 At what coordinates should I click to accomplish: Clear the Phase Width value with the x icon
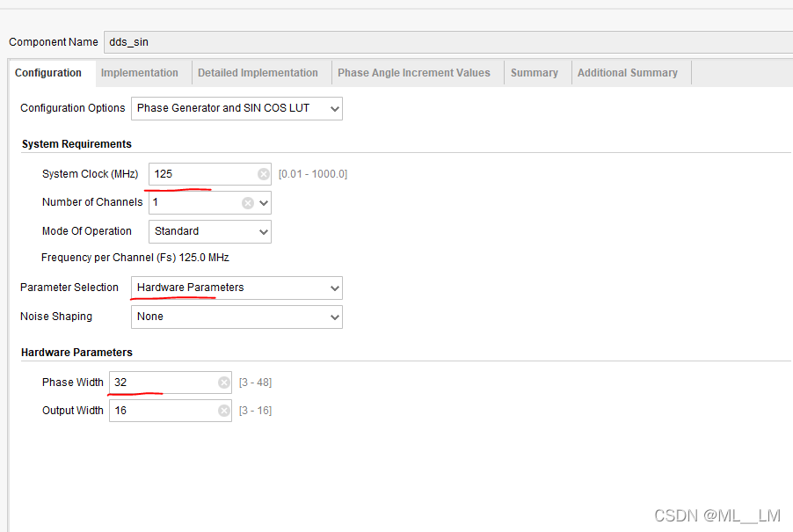tap(224, 383)
